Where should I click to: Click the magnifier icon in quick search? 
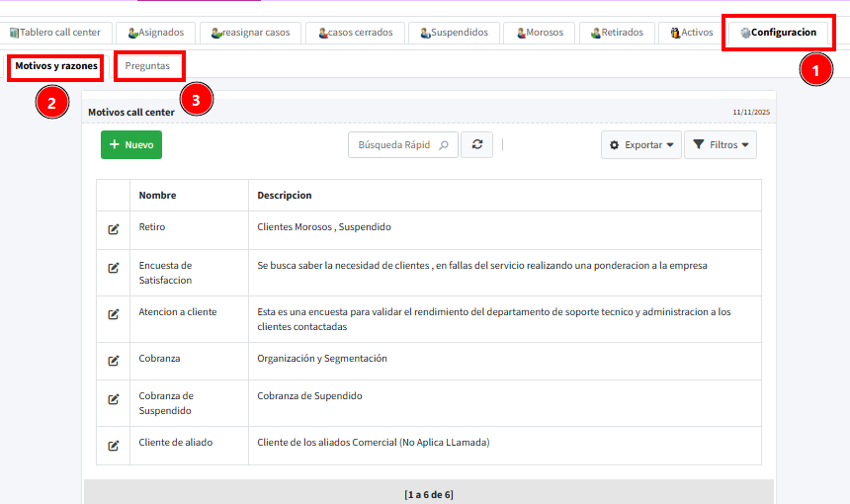click(444, 145)
